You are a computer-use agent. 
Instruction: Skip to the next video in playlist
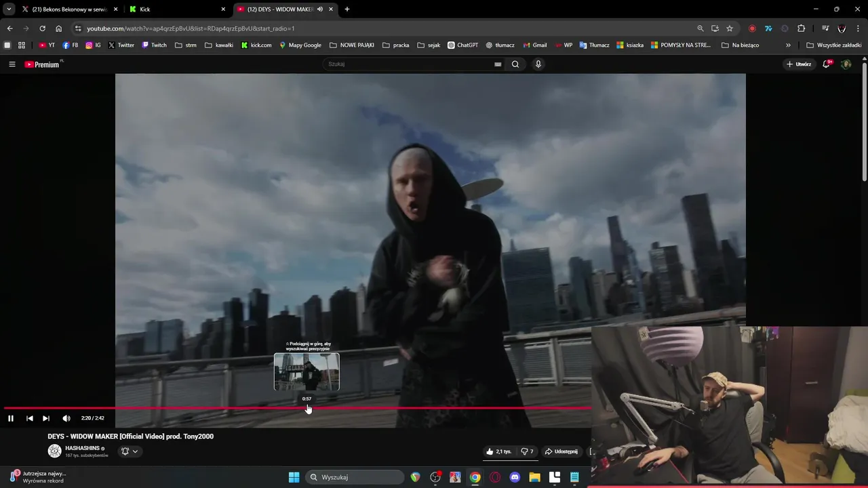[46, 418]
